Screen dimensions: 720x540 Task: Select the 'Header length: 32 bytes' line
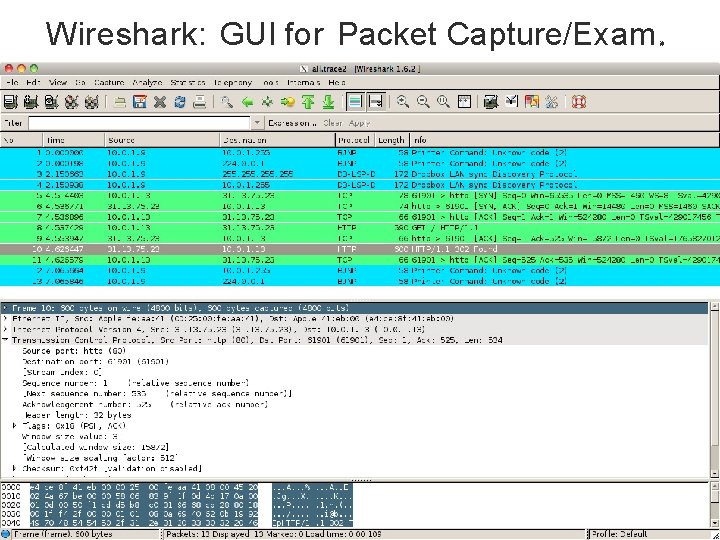(77, 415)
